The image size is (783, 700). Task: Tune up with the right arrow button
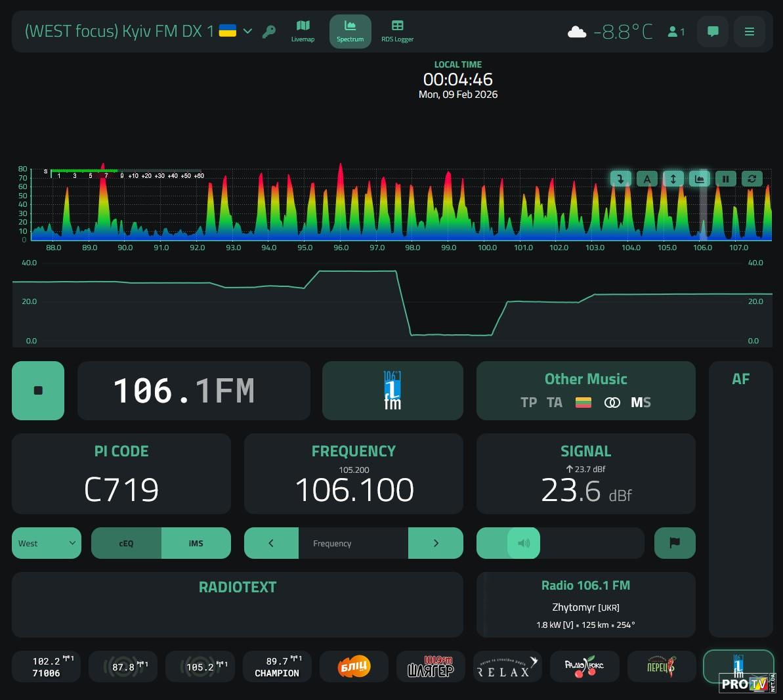coord(436,543)
